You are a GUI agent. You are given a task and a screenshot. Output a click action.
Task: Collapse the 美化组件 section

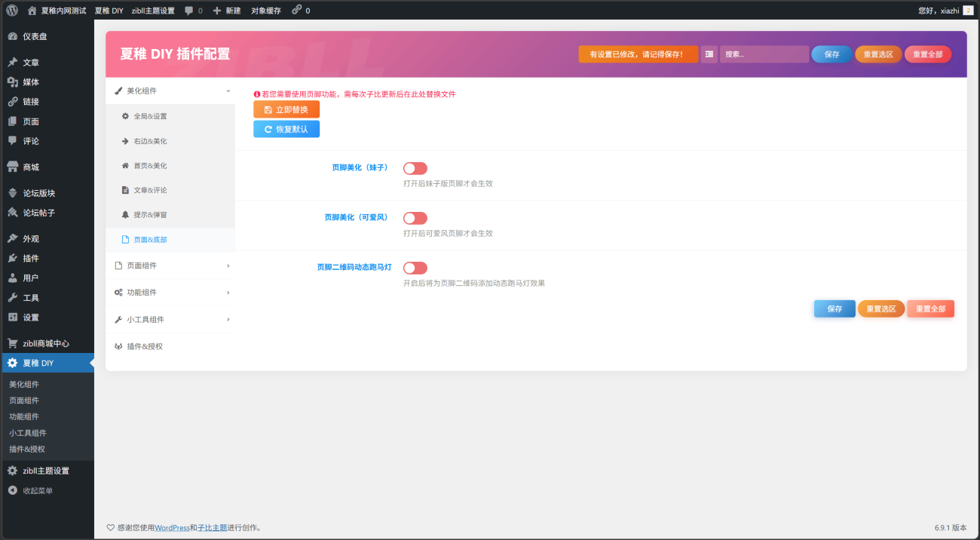tap(170, 91)
